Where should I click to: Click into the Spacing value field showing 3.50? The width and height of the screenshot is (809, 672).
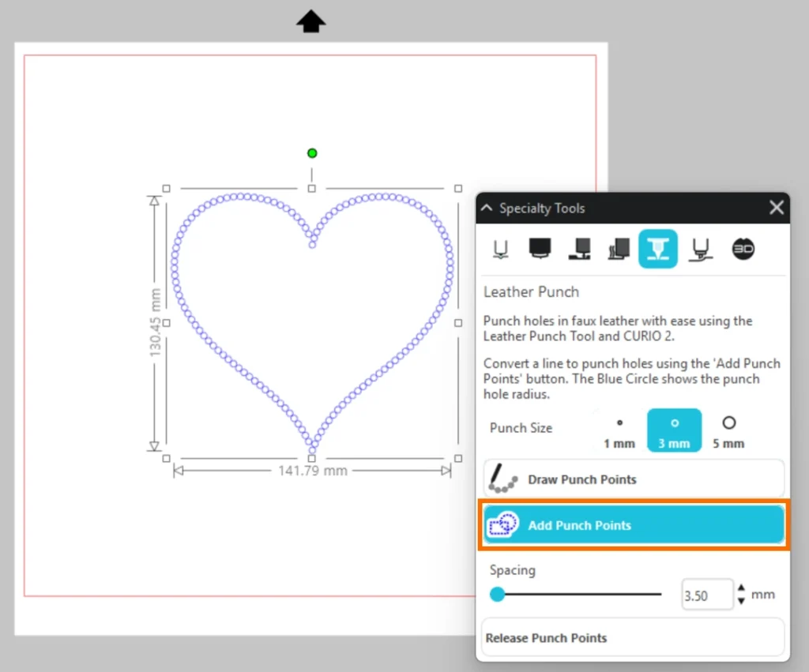[706, 595]
